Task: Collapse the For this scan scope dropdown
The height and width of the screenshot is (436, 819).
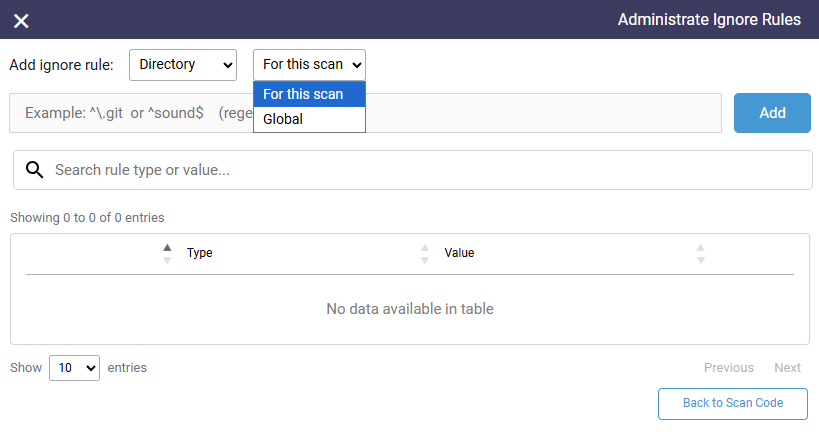Action: pyautogui.click(x=309, y=65)
